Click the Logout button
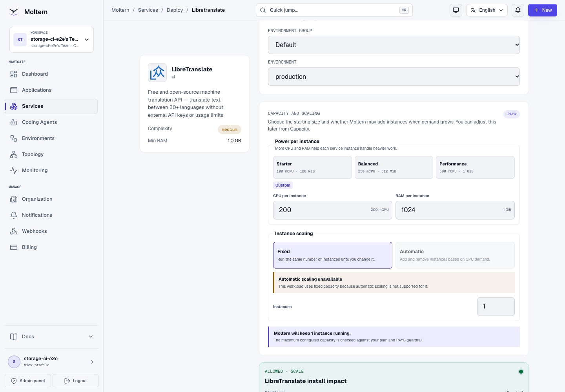This screenshot has height=392, width=565. click(x=76, y=381)
